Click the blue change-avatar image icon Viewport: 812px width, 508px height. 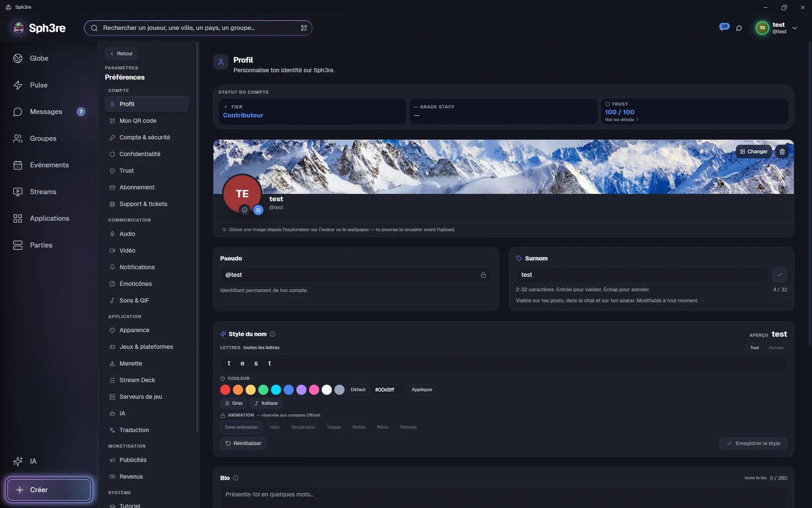tap(258, 210)
